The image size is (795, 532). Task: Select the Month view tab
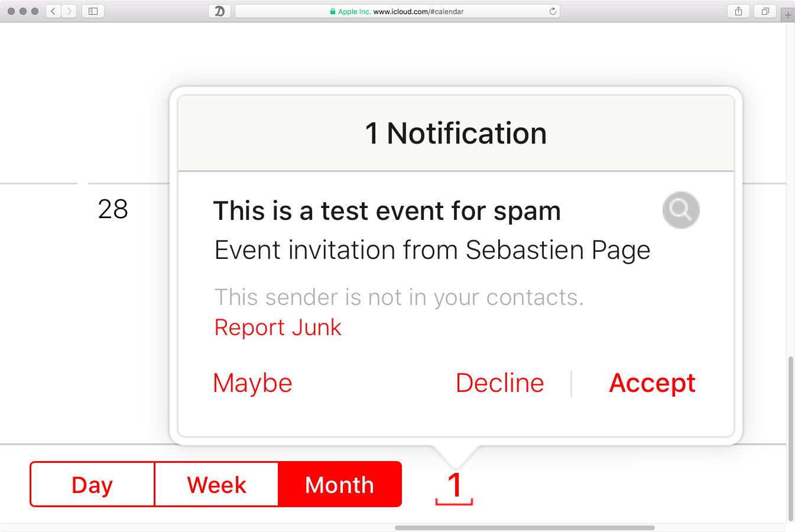(339, 485)
